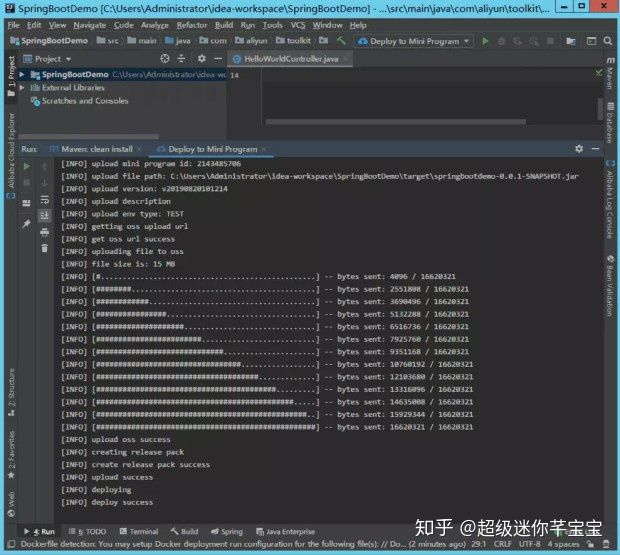The height and width of the screenshot is (555, 620).
Task: Open Project panel settings gear
Action: 202,59
